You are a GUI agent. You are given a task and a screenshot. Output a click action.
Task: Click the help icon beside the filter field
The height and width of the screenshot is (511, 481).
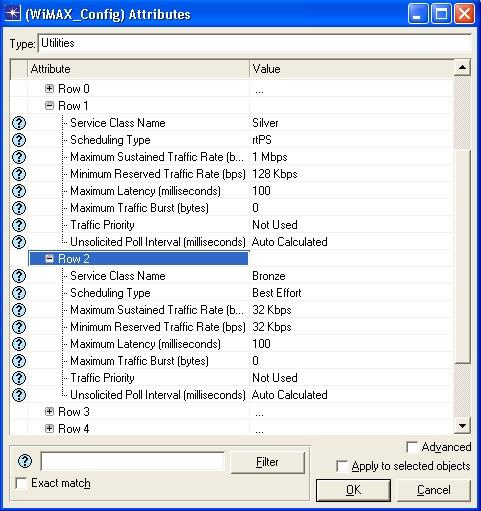pyautogui.click(x=25, y=461)
